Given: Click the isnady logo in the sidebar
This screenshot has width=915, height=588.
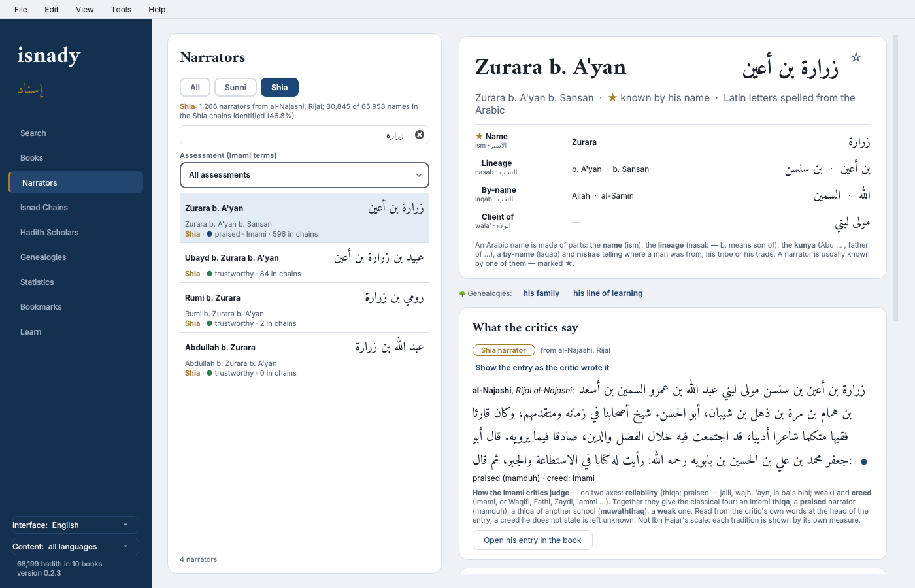Looking at the screenshot, I should (x=49, y=56).
